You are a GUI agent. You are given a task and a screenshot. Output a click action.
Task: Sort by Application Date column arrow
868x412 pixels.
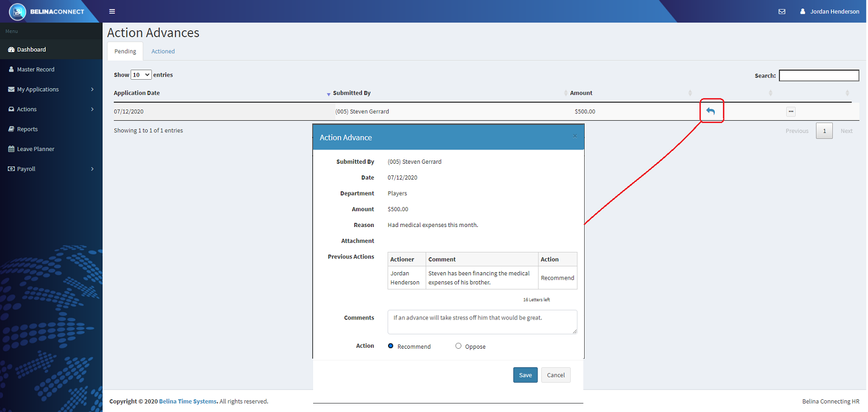tap(328, 94)
